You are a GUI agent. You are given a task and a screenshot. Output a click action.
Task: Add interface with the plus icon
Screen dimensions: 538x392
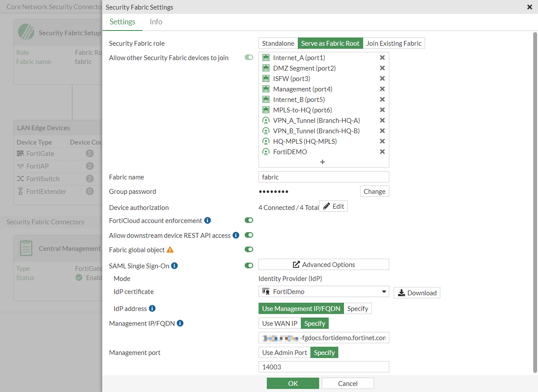[323, 162]
